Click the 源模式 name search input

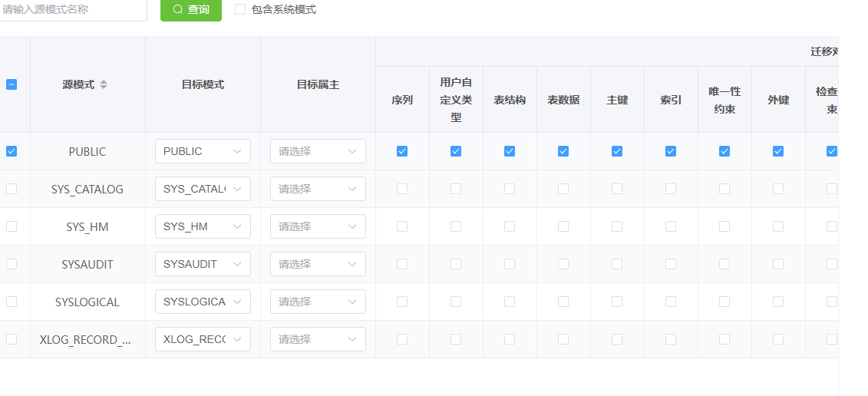tap(71, 9)
